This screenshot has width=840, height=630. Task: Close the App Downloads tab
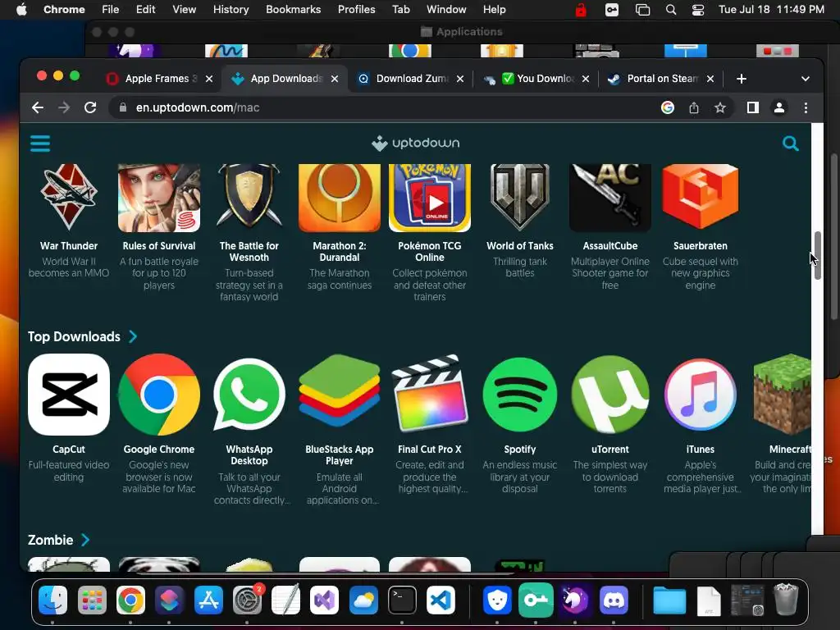pyautogui.click(x=335, y=79)
